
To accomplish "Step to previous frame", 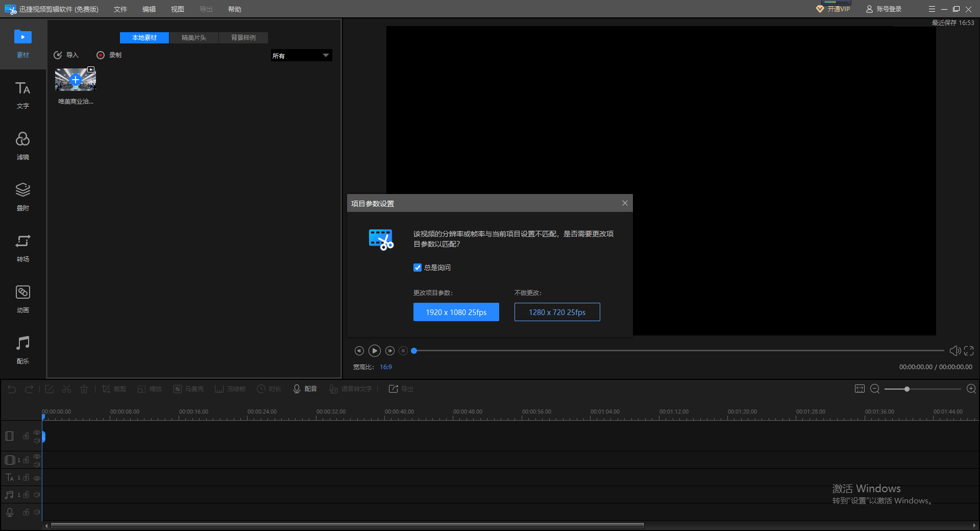I will pos(359,351).
